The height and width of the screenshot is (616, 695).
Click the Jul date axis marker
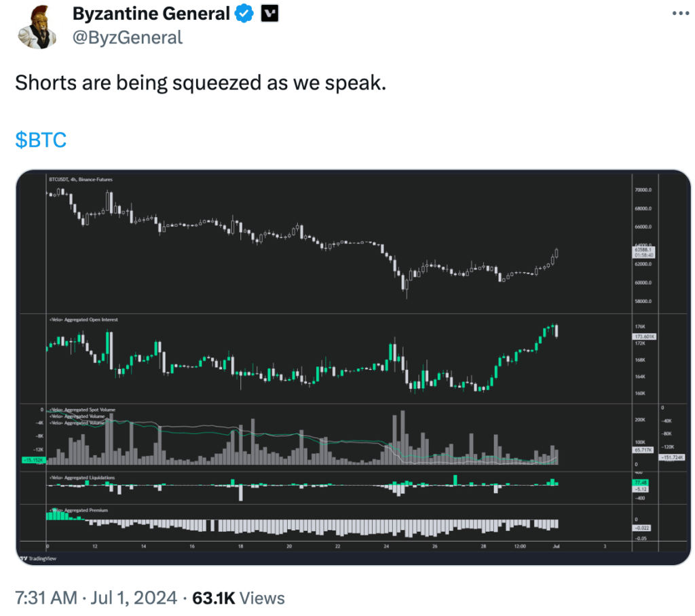click(557, 546)
